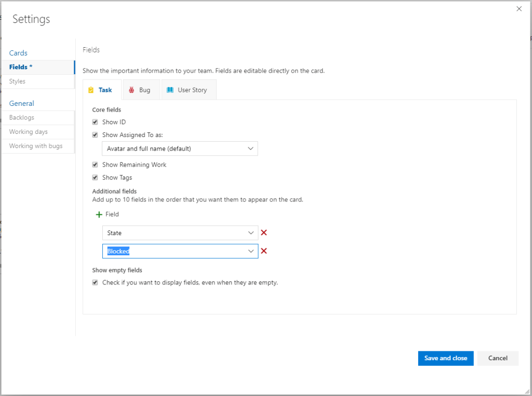532x396 pixels.
Task: Click the Bug tab ladybug icon
Action: [132, 90]
